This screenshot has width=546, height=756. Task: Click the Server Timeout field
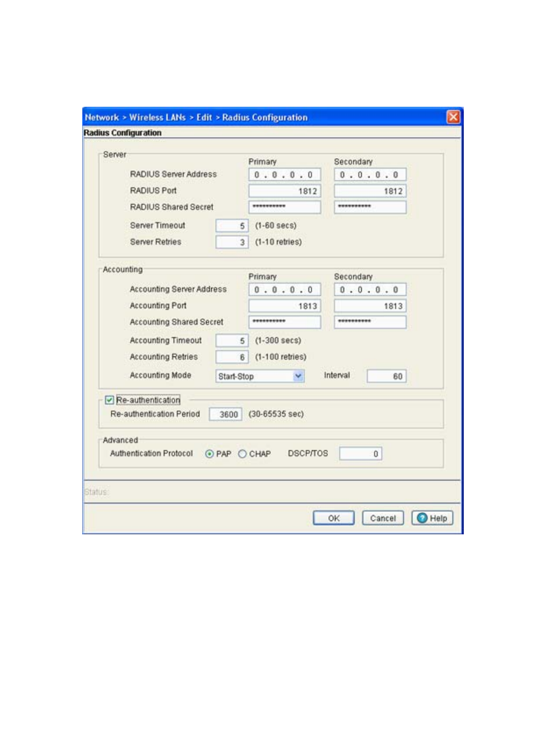point(232,226)
